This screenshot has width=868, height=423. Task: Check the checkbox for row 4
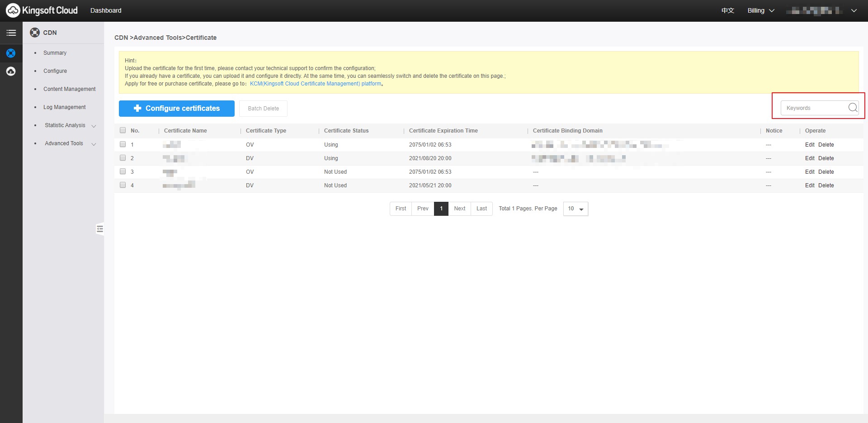123,185
